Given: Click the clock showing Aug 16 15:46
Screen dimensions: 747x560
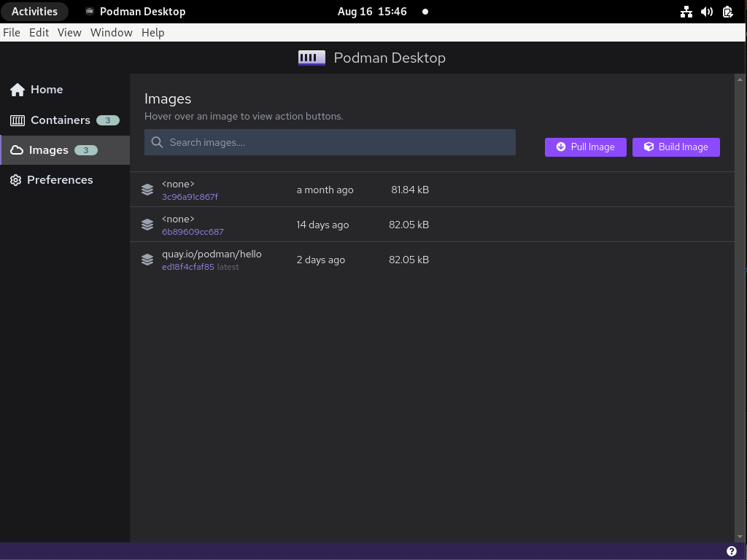Looking at the screenshot, I should click(372, 12).
